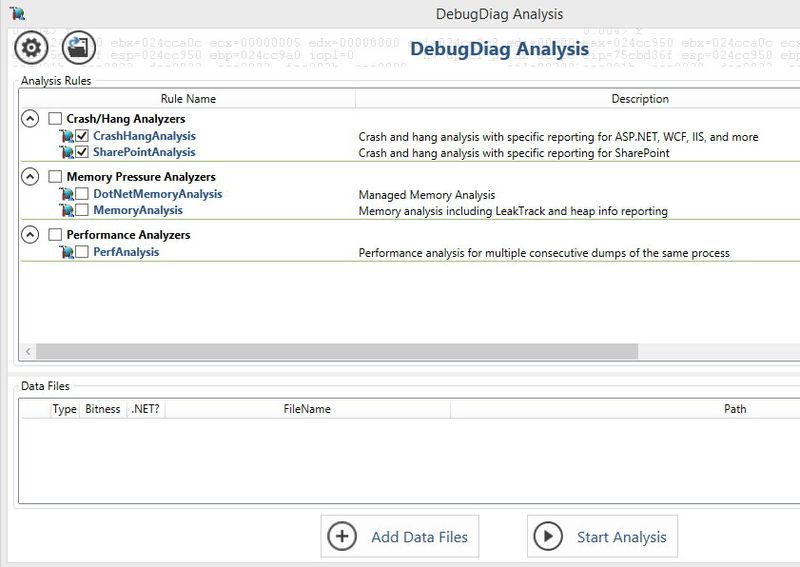Click the rule icon beside MemoryAnalysis
This screenshot has width=800, height=567.
pos(66,210)
